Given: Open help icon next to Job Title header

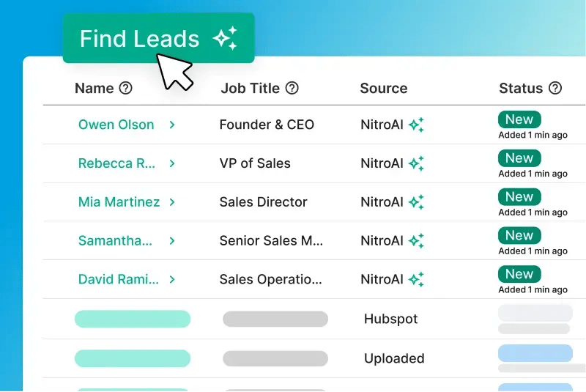Looking at the screenshot, I should click(292, 88).
